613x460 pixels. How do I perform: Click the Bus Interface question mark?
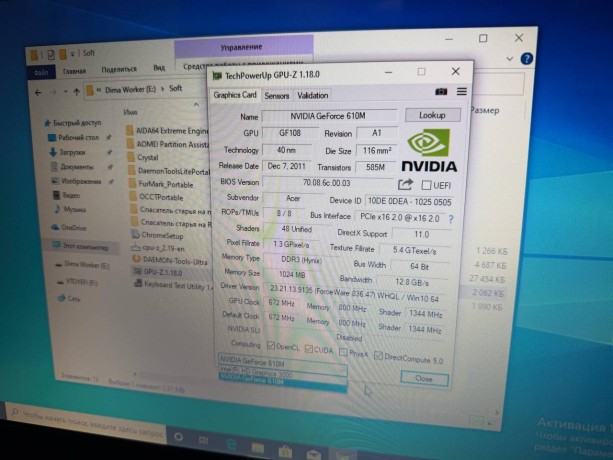click(x=451, y=219)
